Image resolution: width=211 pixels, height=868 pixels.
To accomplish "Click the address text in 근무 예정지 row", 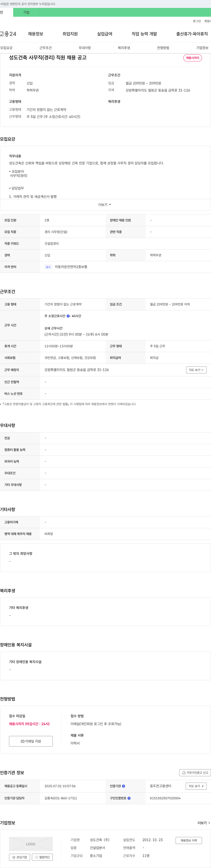I will coord(76,370).
